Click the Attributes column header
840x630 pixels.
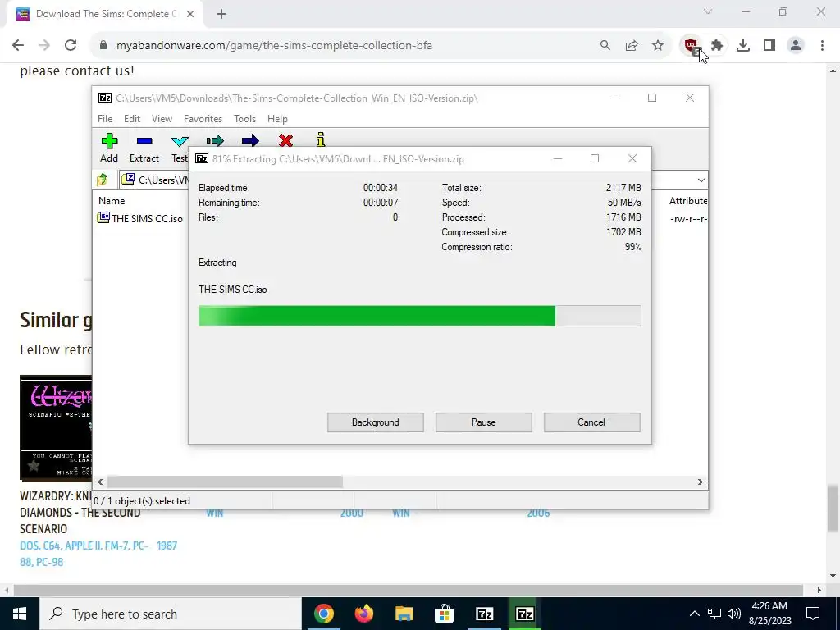pos(688,201)
